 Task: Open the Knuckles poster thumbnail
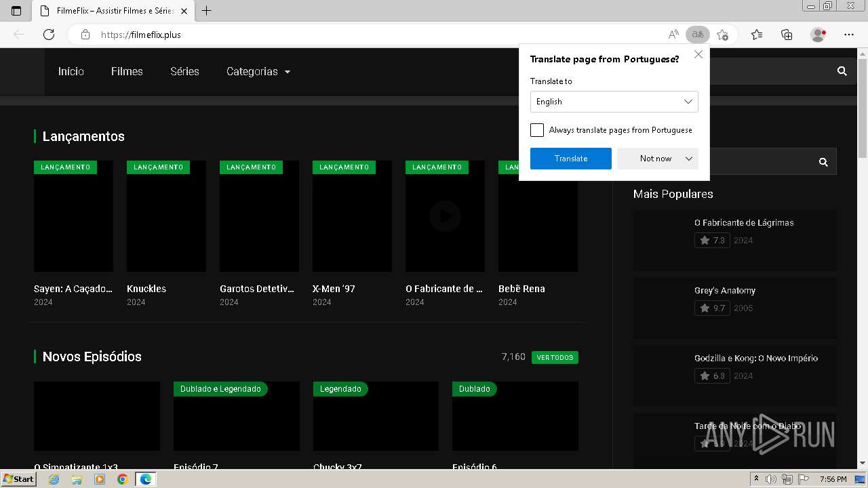coord(166,216)
